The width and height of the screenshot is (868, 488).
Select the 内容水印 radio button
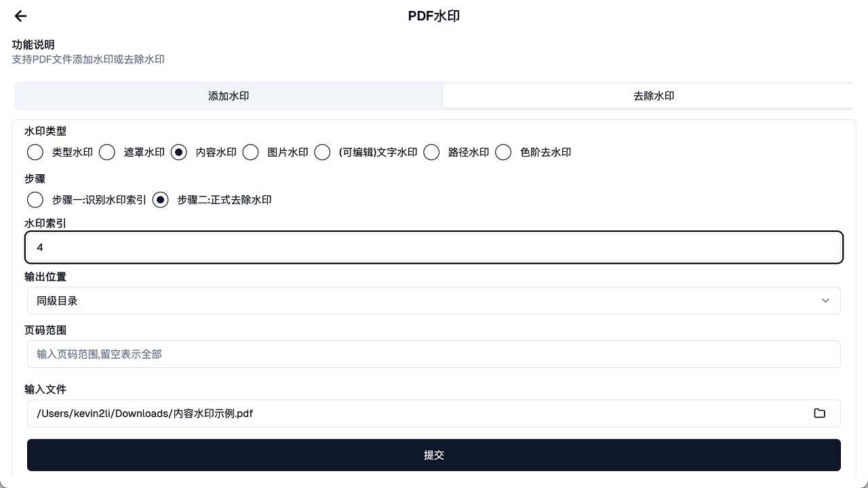click(179, 152)
